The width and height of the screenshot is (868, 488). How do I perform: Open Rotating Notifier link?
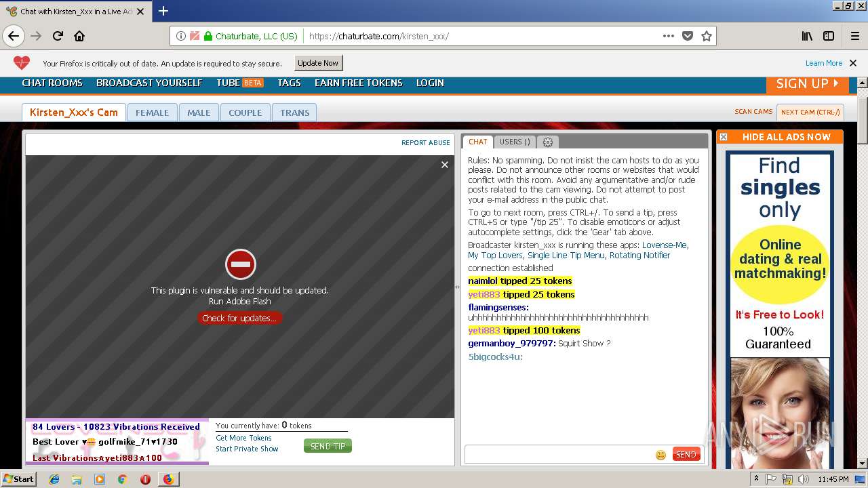tap(639, 256)
